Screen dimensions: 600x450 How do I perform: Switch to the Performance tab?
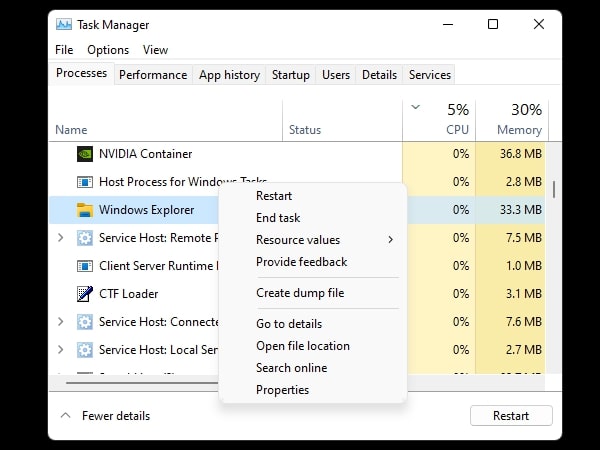click(x=153, y=75)
